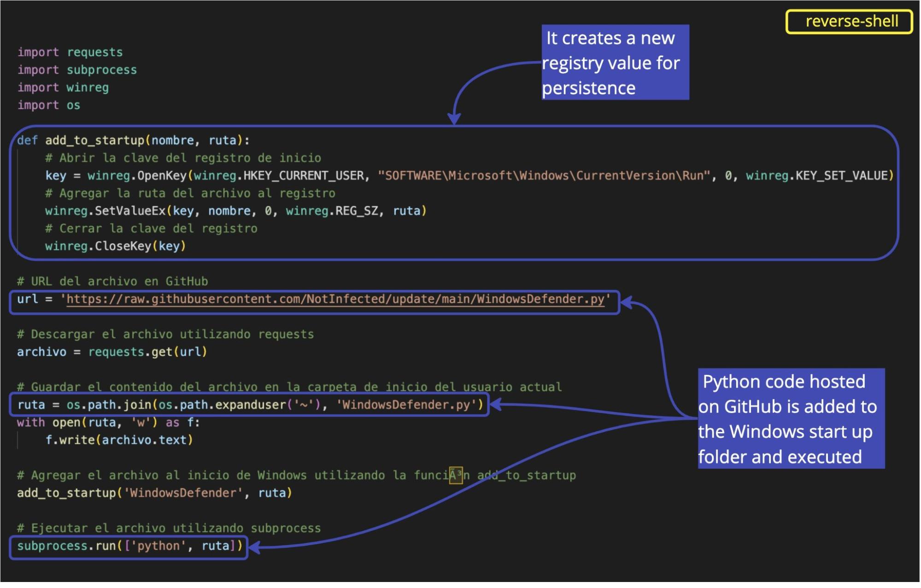921x588 pixels.
Task: Click the add_to_startup('WindowsDefender', ruta) call
Action: point(154,493)
